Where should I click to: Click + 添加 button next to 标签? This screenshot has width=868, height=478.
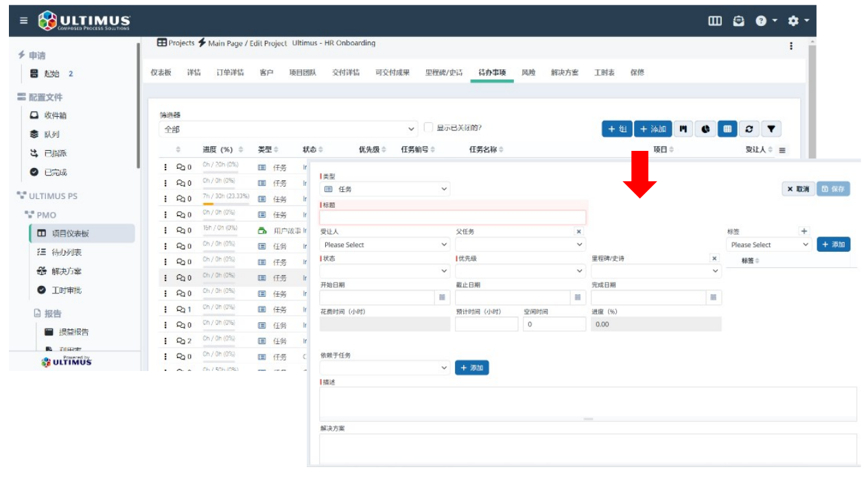834,244
